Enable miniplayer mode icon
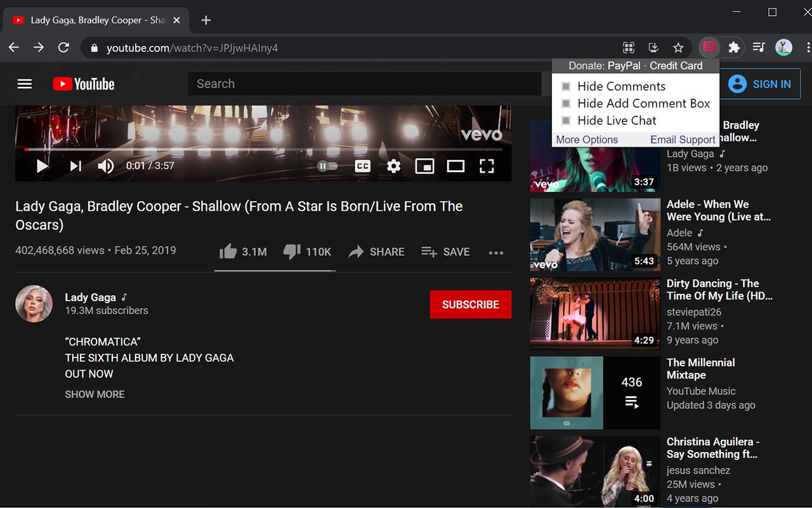This screenshot has height=508, width=812. point(424,166)
